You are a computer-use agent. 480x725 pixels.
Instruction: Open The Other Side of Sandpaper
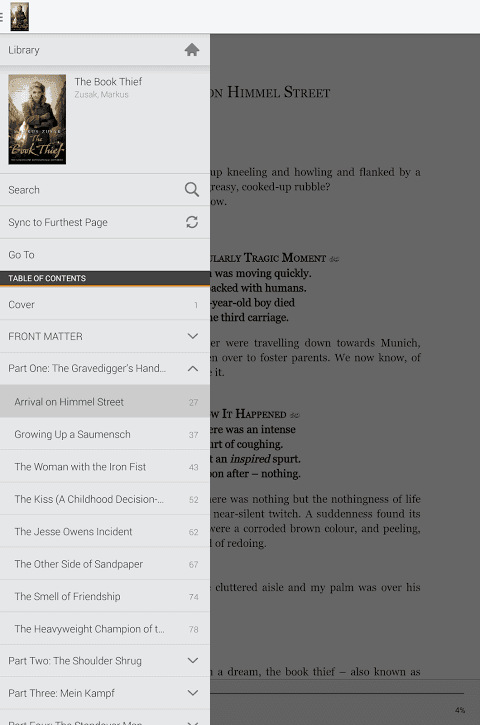(105, 564)
